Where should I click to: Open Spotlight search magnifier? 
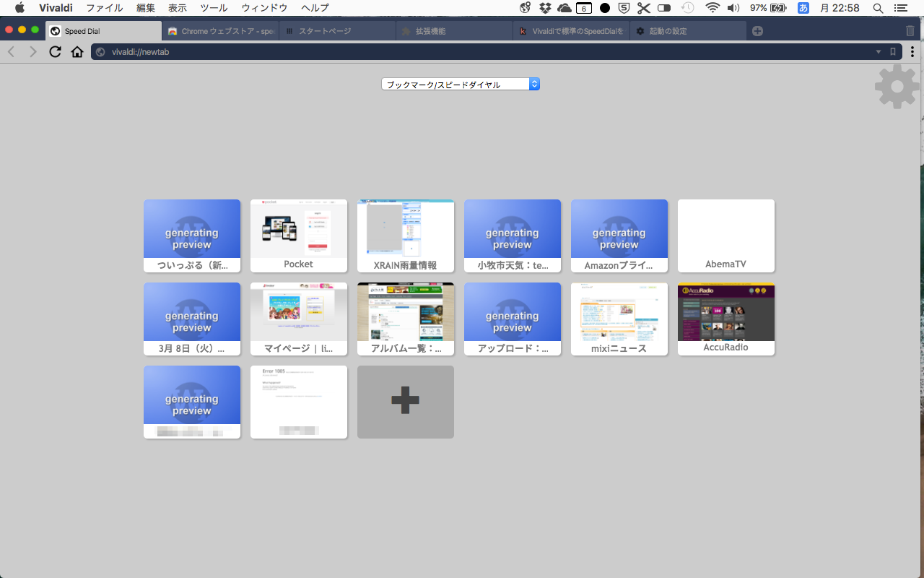click(x=878, y=8)
